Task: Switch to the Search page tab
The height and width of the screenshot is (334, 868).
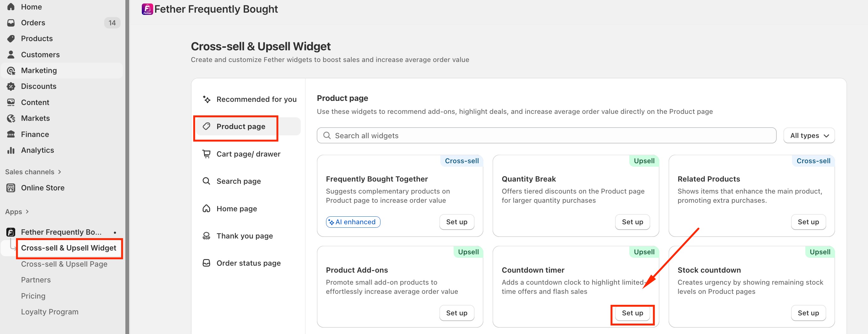Action: [249, 181]
